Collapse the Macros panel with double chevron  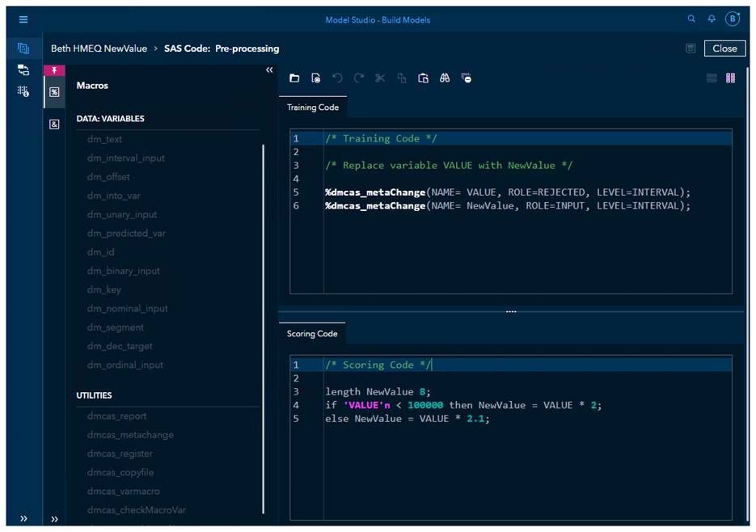269,70
